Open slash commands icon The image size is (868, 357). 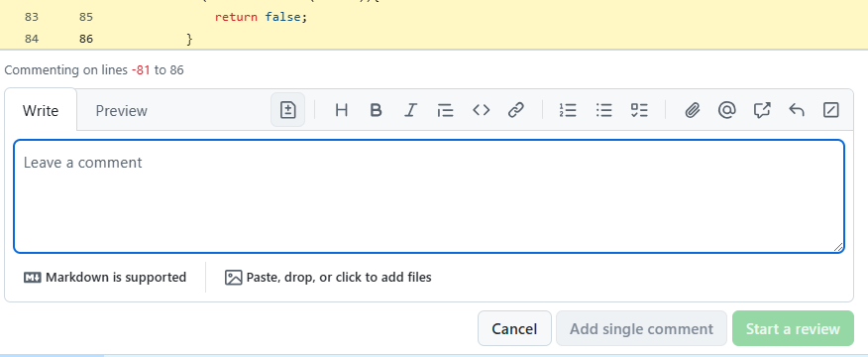coord(831,110)
